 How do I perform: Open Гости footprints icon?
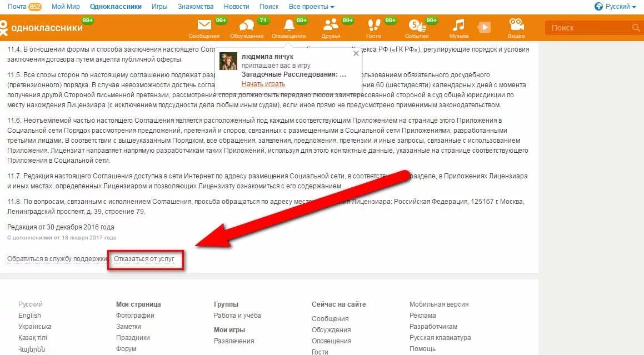373,25
